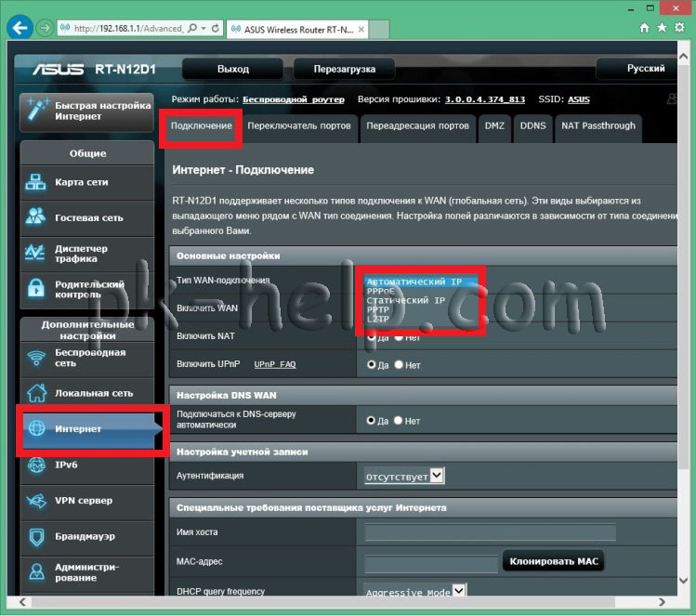Switch to the DMZ tab
Screen dimensions: 696x616
tap(494, 126)
